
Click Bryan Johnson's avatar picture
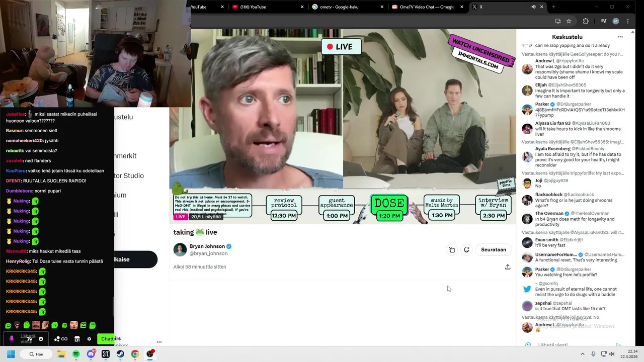(180, 249)
